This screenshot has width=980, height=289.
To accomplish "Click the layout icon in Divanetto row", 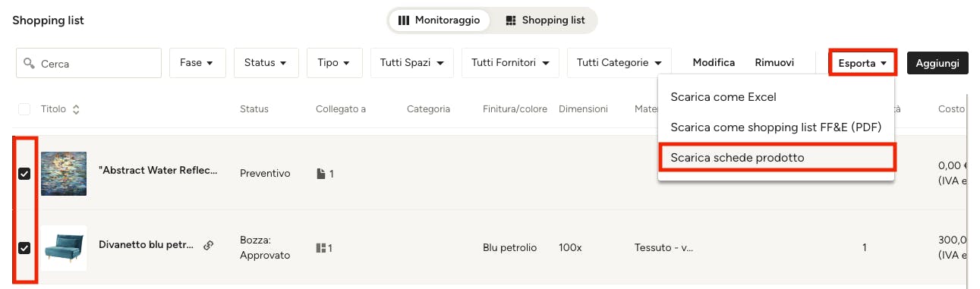I will pos(321,248).
